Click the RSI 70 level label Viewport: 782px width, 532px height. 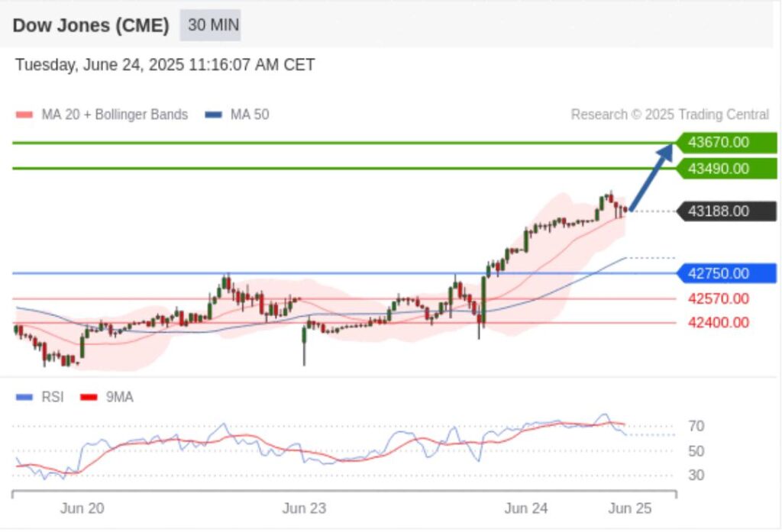coord(696,426)
